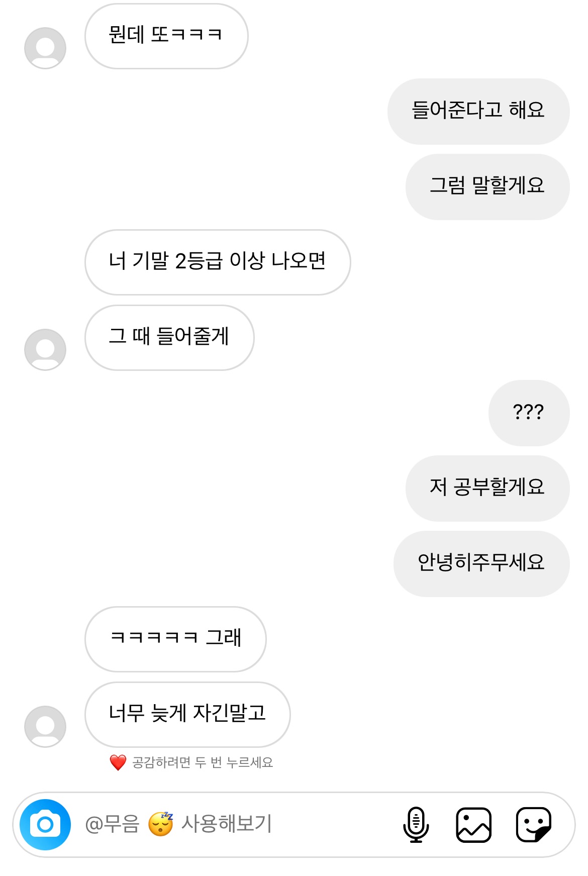Open the photo gallery icon
This screenshot has height=876, width=588.
[473, 824]
